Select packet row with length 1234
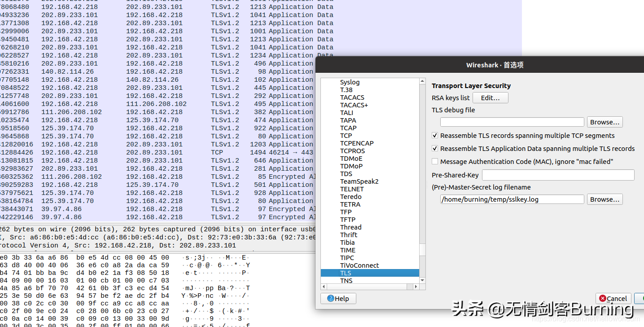The image size is (644, 327). pyautogui.click(x=158, y=55)
